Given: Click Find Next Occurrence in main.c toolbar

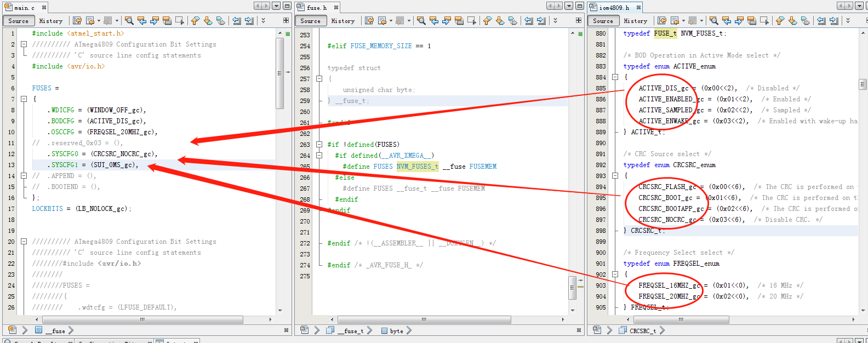Looking at the screenshot, I should [155, 20].
